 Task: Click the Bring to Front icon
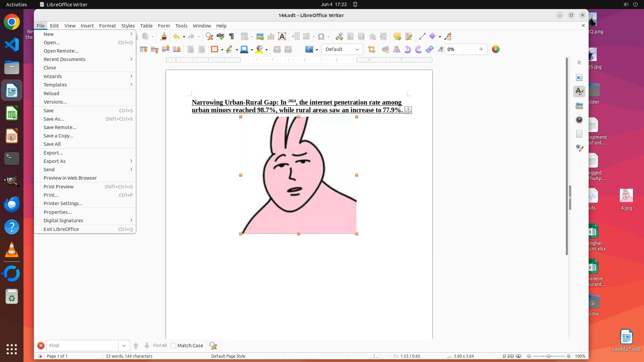click(x=144, y=49)
